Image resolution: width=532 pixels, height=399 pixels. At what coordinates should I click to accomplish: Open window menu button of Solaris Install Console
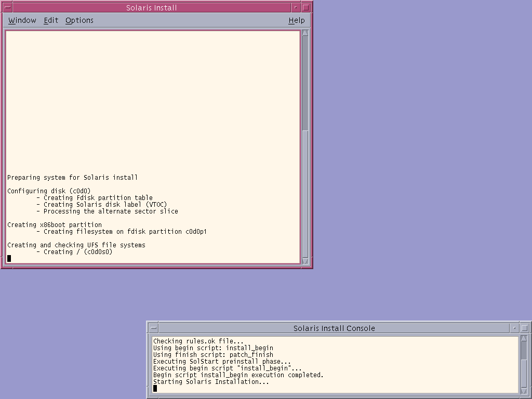point(153,328)
